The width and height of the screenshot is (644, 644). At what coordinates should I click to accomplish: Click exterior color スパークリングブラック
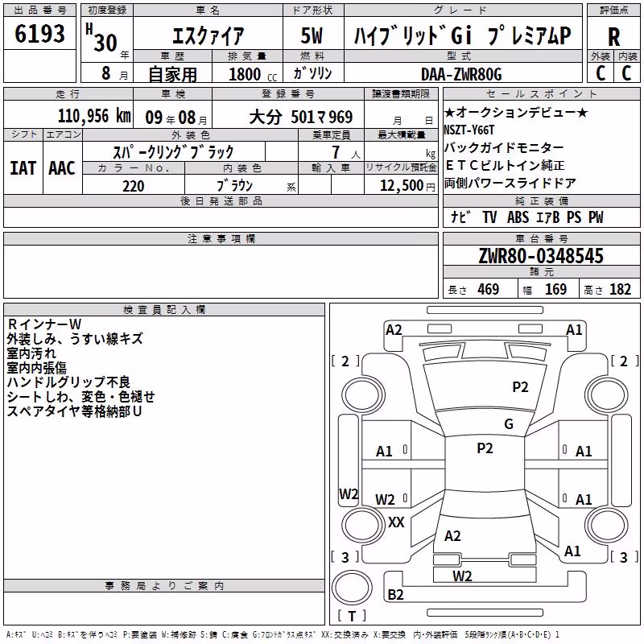(x=173, y=152)
